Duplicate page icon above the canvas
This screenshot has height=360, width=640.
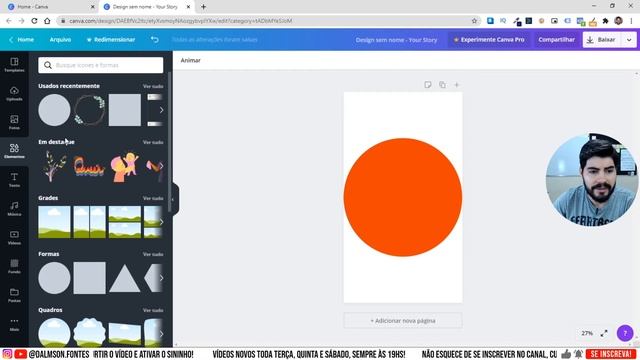click(x=442, y=85)
